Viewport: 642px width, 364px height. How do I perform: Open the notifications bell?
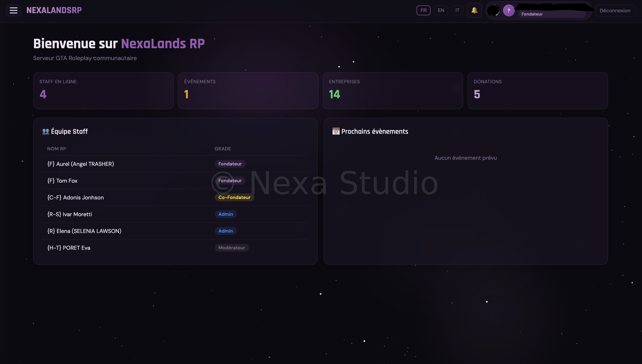pos(474,10)
